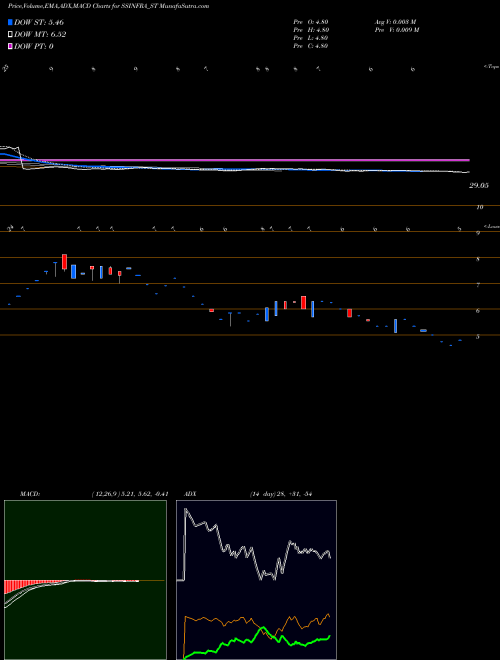Click the price axis label 8
Image resolution: width=500 pixels, height=660 pixels.
(478, 259)
